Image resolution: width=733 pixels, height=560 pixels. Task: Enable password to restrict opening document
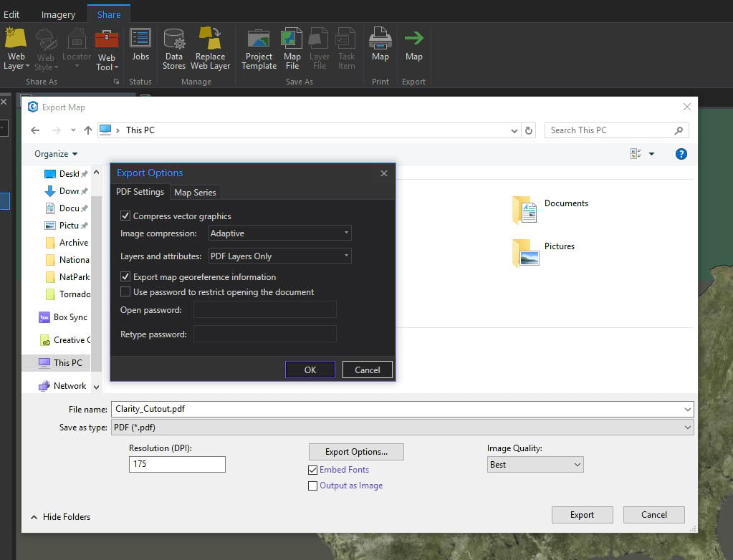coord(125,292)
